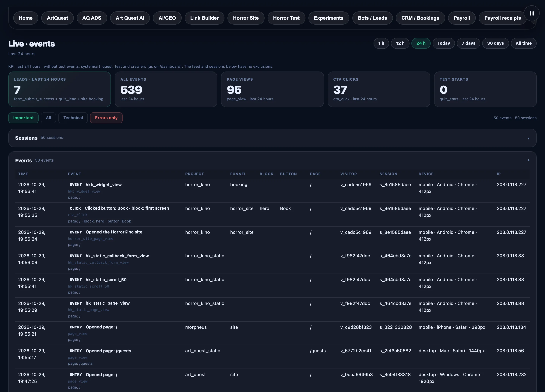Click IP address 203.0.113.56
The height and width of the screenshot is (392, 545).
click(x=510, y=351)
